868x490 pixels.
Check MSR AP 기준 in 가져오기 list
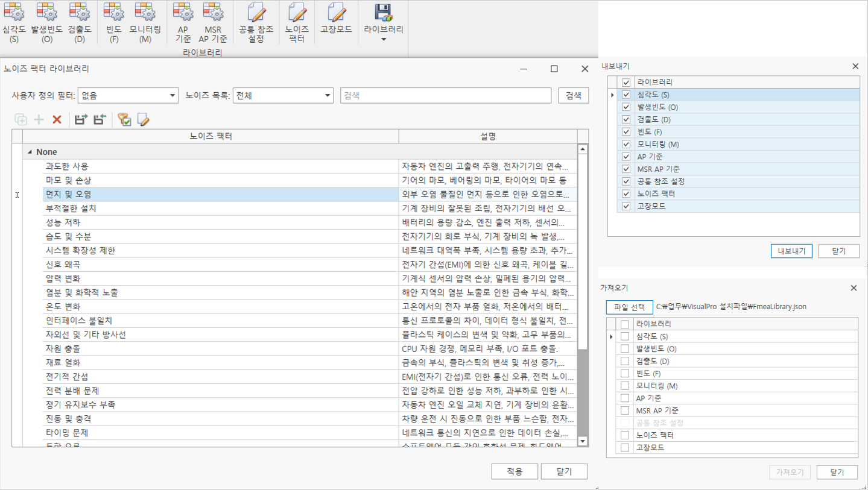(x=625, y=410)
